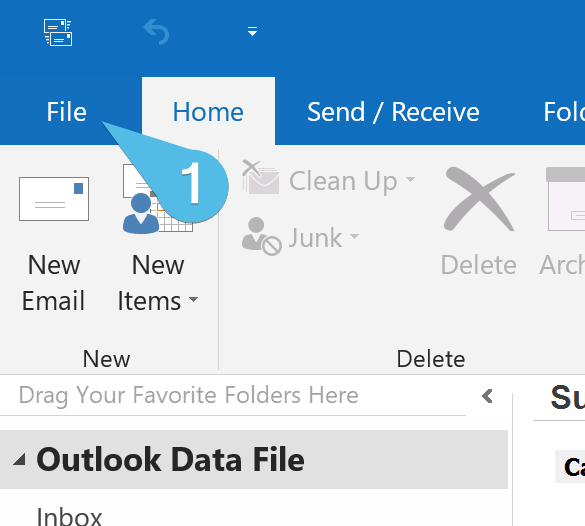Open the File tab

[66, 112]
